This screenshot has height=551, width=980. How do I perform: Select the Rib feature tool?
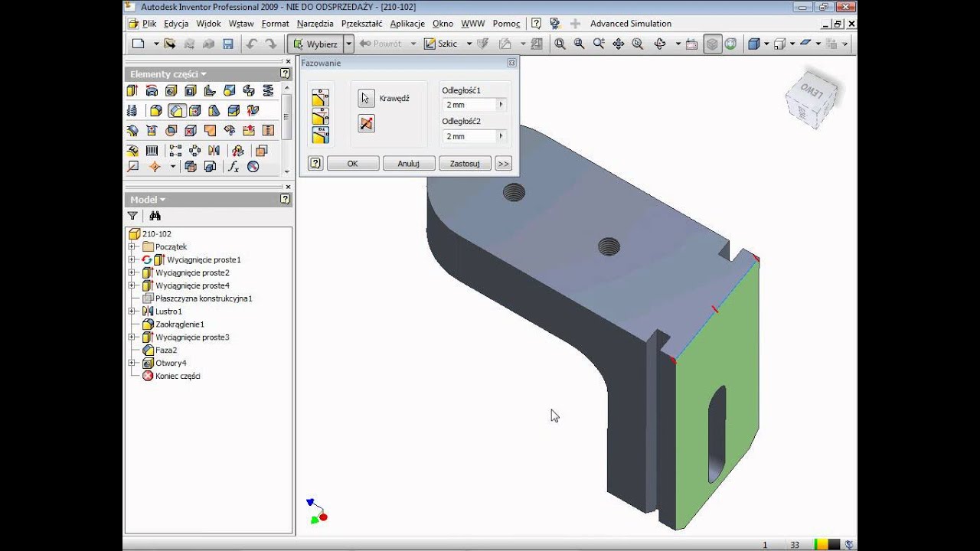(210, 91)
